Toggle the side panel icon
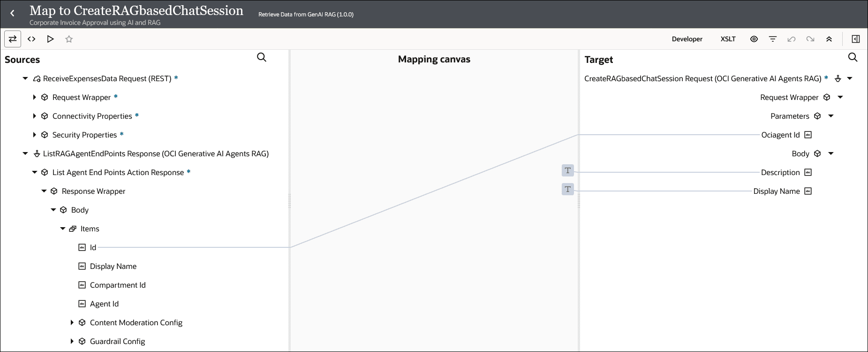Image resolution: width=868 pixels, height=352 pixels. tap(855, 39)
